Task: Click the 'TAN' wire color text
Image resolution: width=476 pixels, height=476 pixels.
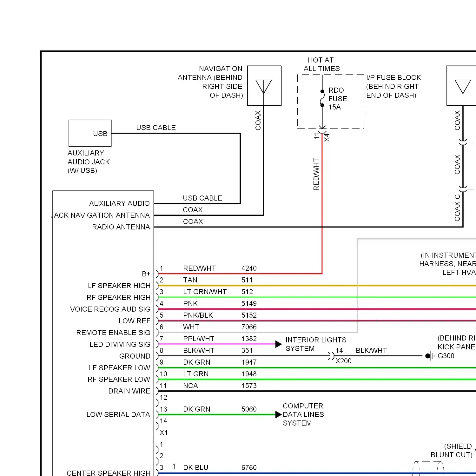Action: (190, 280)
